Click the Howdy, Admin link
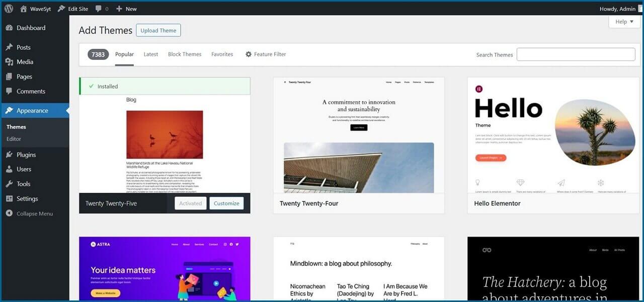This screenshot has width=644, height=302. click(617, 9)
